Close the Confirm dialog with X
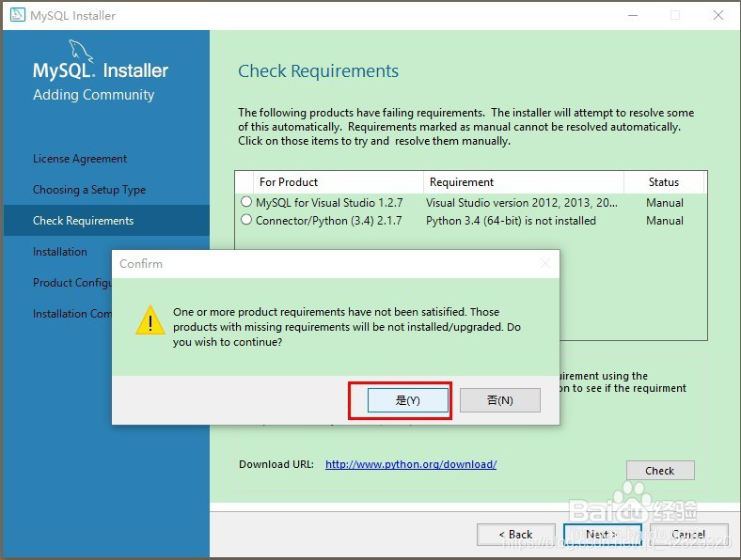Viewport: 741px width, 560px height. (545, 263)
